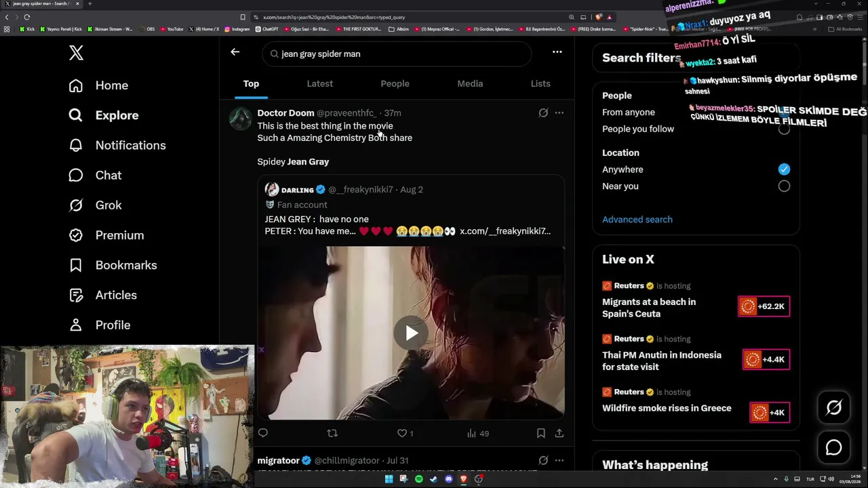Click the X logo in the sidebar
This screenshot has height=488, width=868.
point(76,53)
